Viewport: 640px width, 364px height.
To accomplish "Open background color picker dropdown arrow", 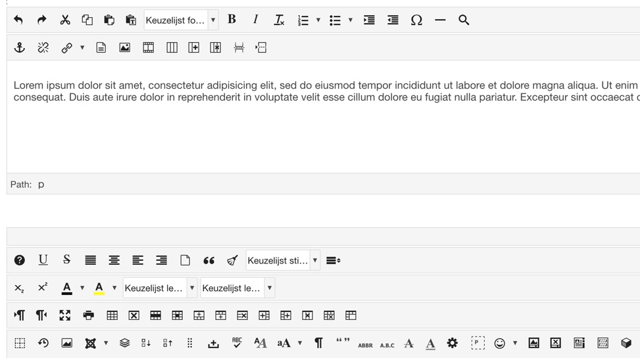I will (114, 288).
